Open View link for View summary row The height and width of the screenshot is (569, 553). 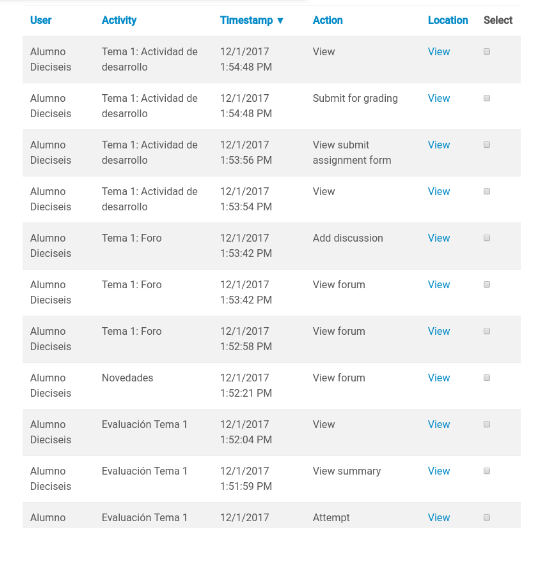click(x=439, y=471)
